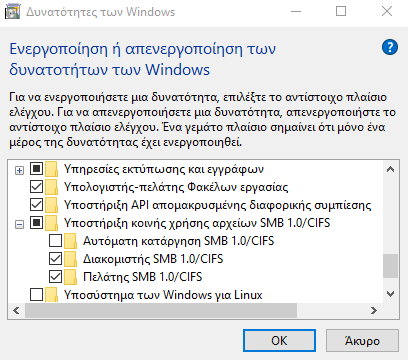Collapse the Υποστήριξη κοινής χρήσης αρχείων SMB node

(x=20, y=225)
